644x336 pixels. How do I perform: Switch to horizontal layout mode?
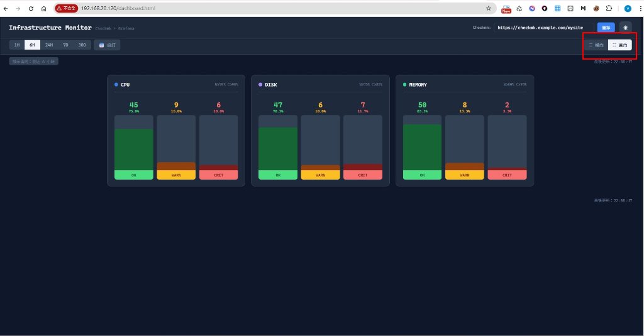(x=596, y=45)
